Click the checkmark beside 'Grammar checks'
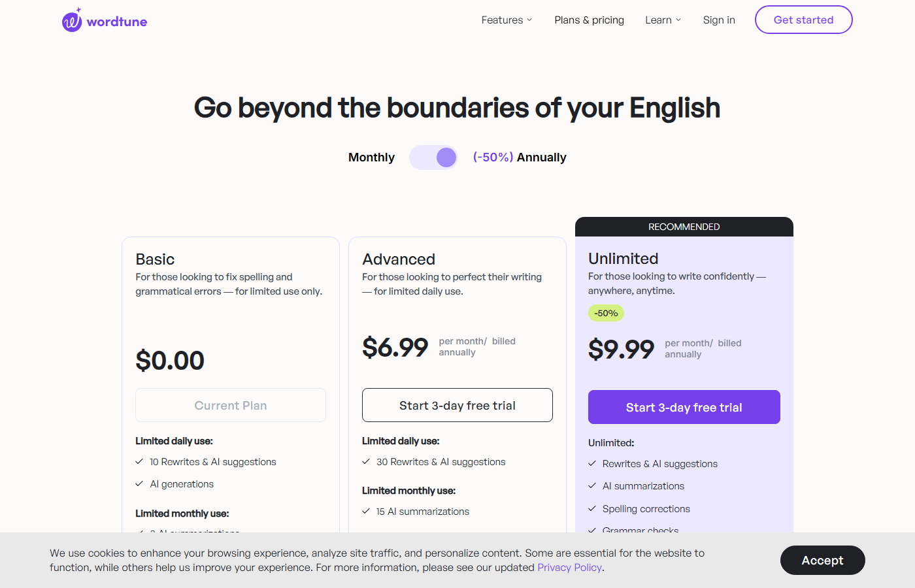The image size is (915, 588). pos(593,531)
